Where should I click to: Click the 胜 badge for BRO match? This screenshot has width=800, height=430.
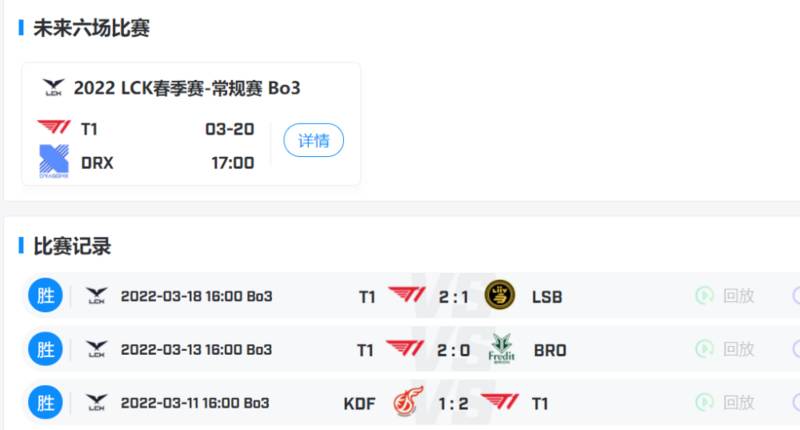tap(46, 349)
